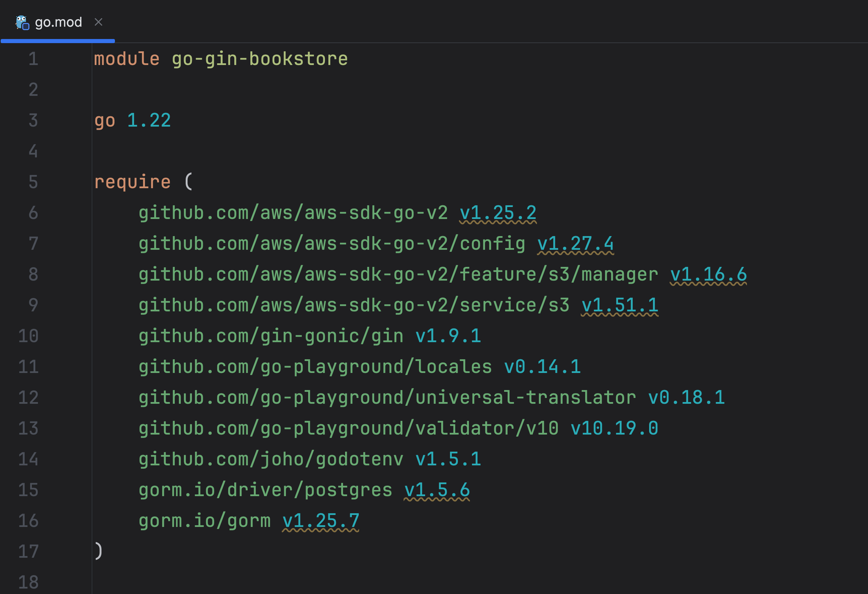The height and width of the screenshot is (594, 868).
Task: Click the aws-sdk-go-v2 version v1.25.2
Action: coord(498,213)
